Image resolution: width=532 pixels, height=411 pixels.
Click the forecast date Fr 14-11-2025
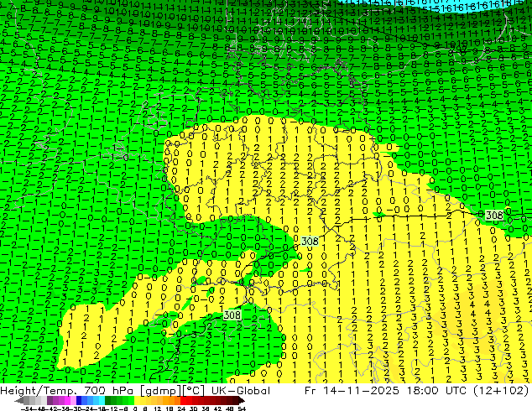click(x=352, y=391)
